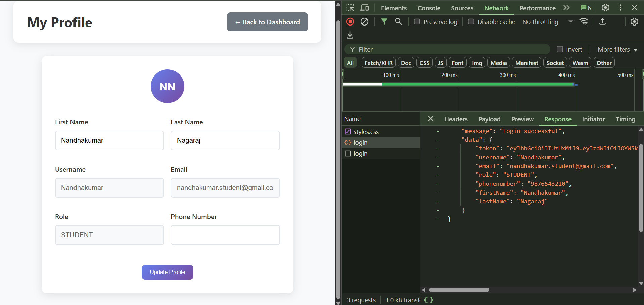The height and width of the screenshot is (305, 644).
Task: Click the disabled Email field
Action: (x=225, y=188)
